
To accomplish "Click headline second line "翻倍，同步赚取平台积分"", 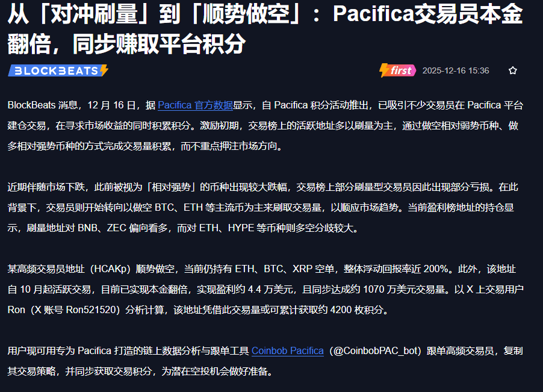I will tap(127, 44).
